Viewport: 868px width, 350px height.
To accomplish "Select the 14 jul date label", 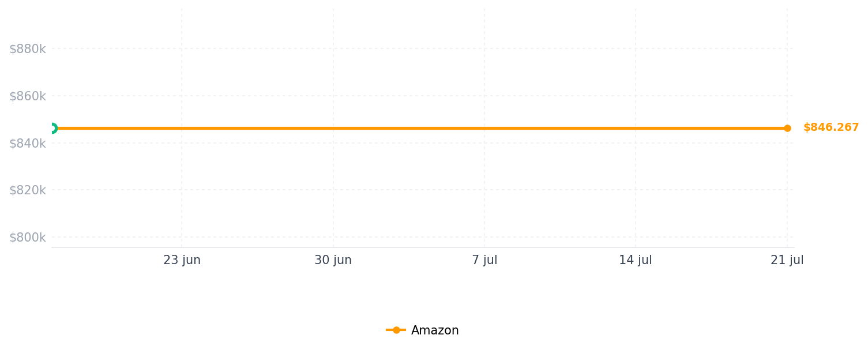I will click(636, 260).
